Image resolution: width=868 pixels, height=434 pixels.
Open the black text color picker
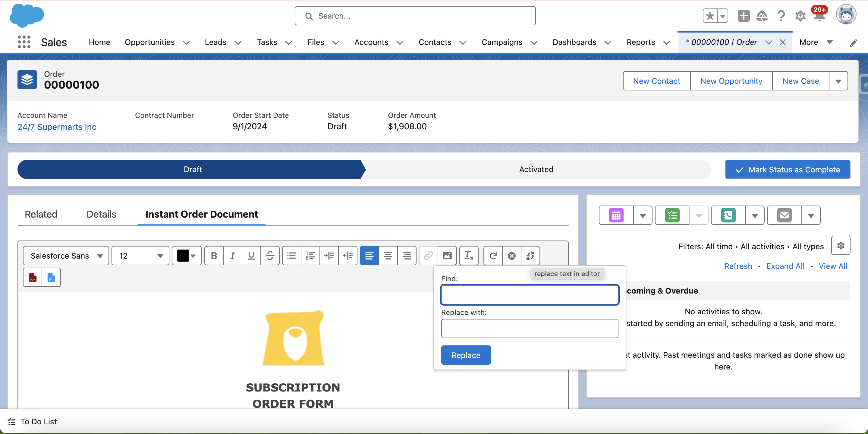(187, 256)
